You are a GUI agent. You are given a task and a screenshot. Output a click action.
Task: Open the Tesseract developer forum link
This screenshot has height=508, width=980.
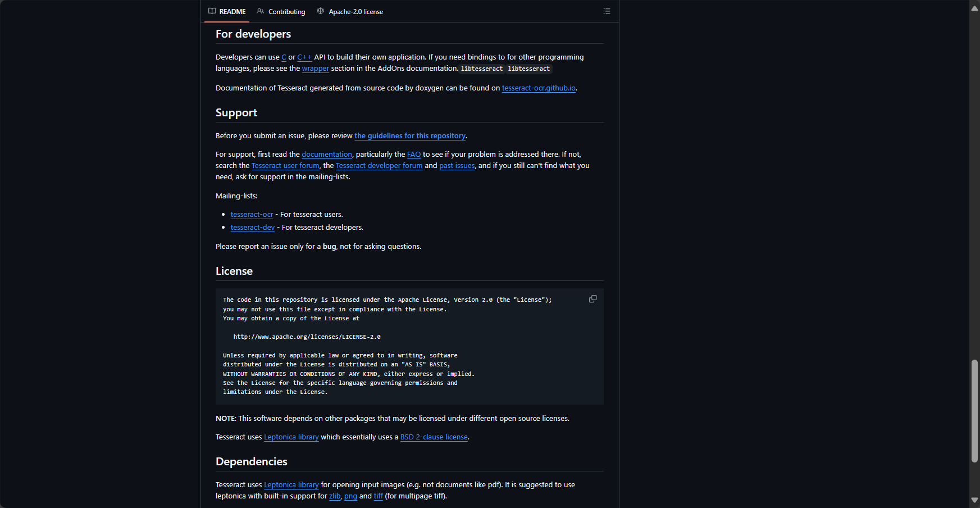379,166
